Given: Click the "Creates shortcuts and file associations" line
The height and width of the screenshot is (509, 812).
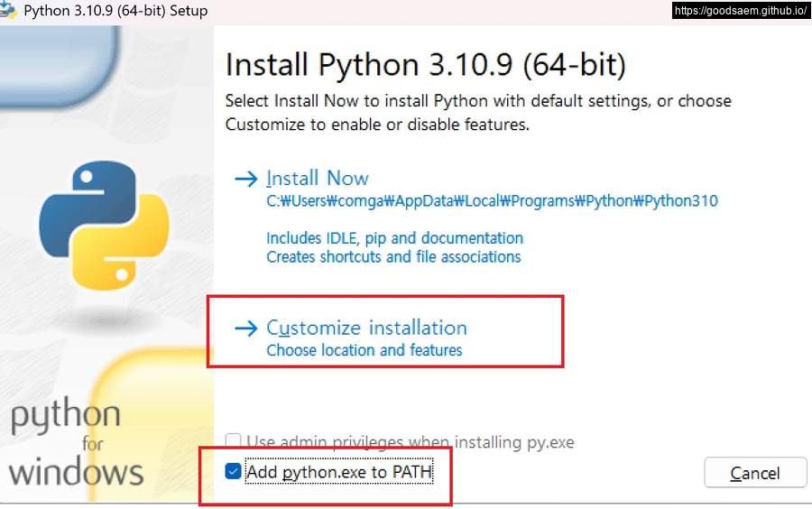Looking at the screenshot, I should point(393,257).
